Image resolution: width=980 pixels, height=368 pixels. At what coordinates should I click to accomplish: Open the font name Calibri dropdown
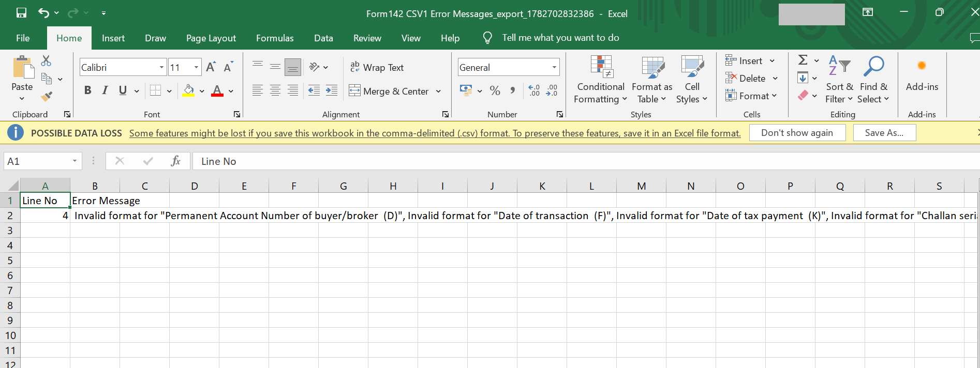[161, 68]
